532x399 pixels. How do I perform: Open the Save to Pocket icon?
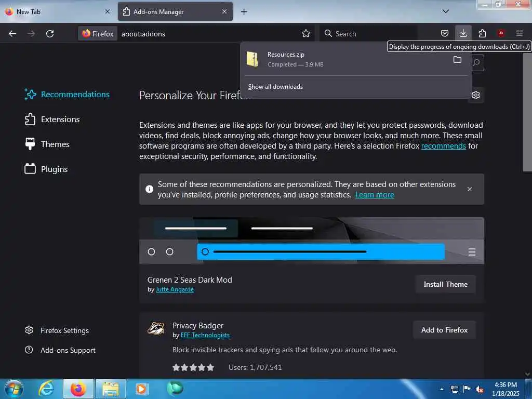[445, 33]
